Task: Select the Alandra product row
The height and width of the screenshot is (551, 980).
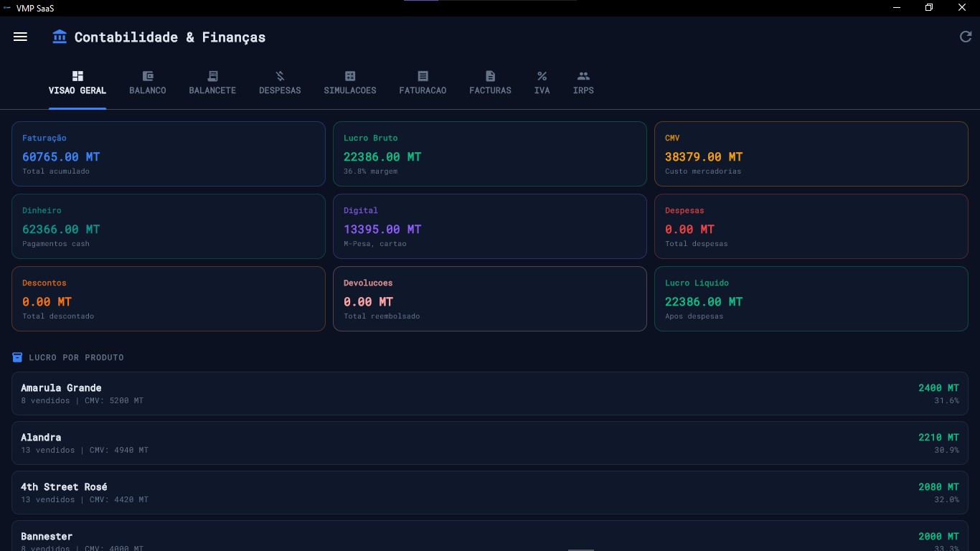Action: [x=490, y=443]
